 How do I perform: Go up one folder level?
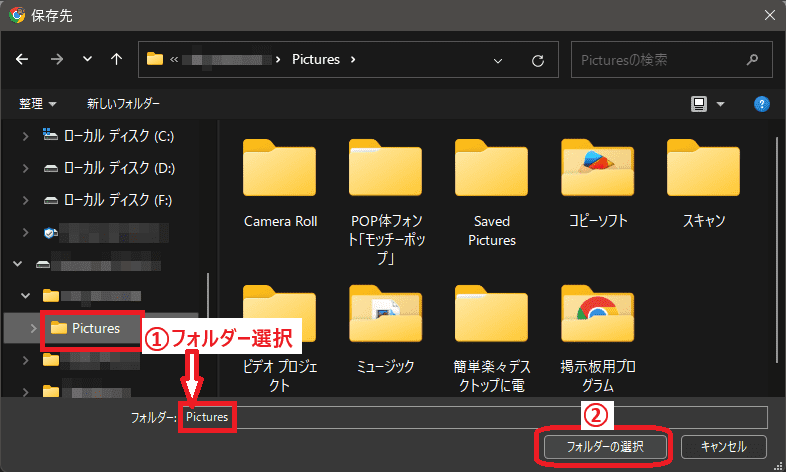coord(116,60)
